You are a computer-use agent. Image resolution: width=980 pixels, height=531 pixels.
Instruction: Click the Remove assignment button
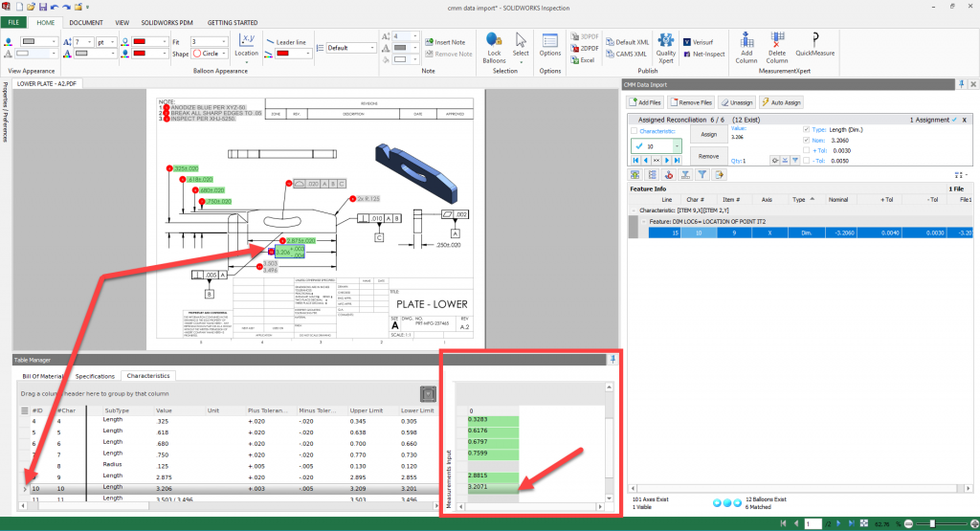(709, 156)
